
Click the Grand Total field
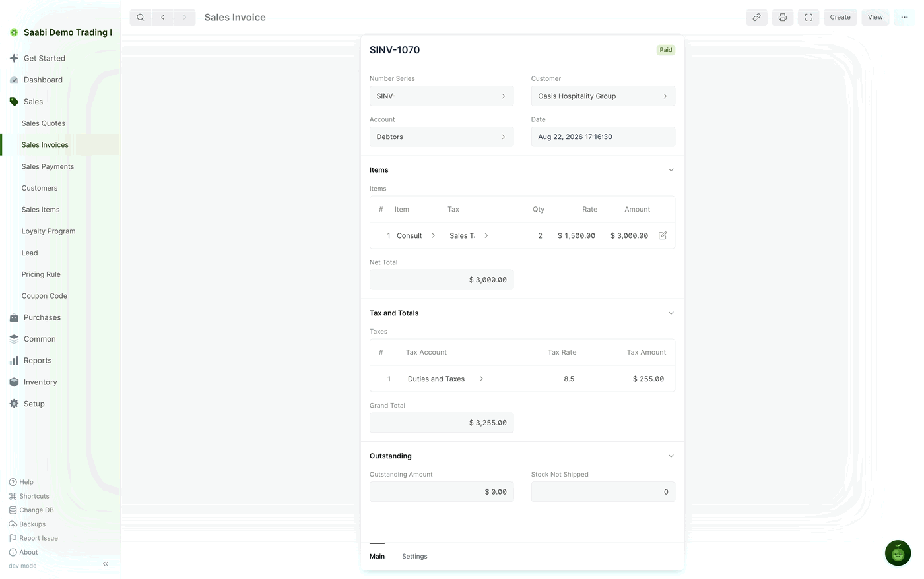click(x=442, y=423)
